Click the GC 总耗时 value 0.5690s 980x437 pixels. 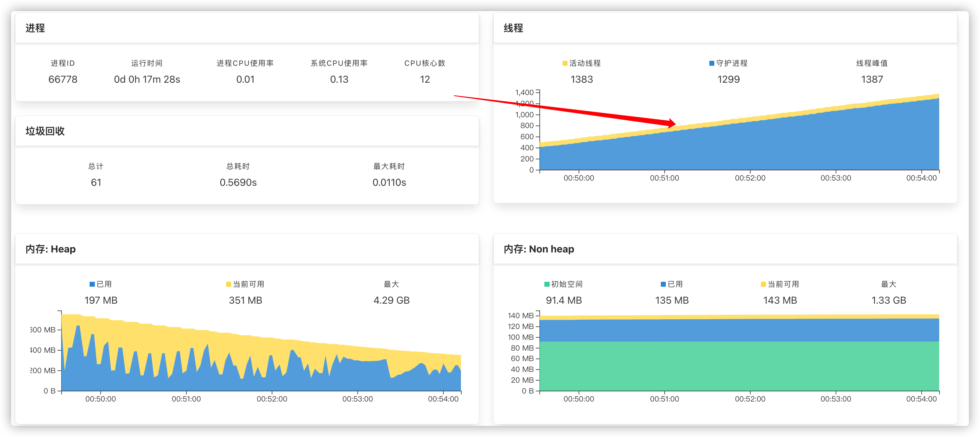238,182
